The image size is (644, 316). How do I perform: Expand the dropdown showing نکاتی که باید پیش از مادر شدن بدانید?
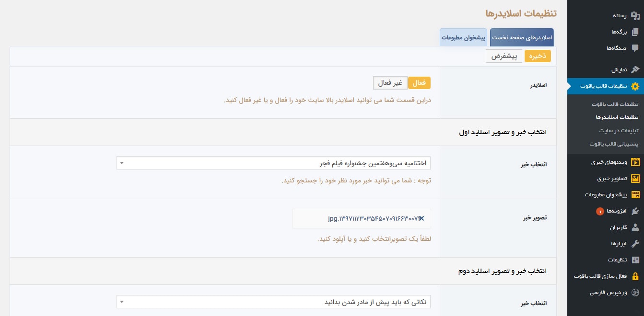coord(273,302)
